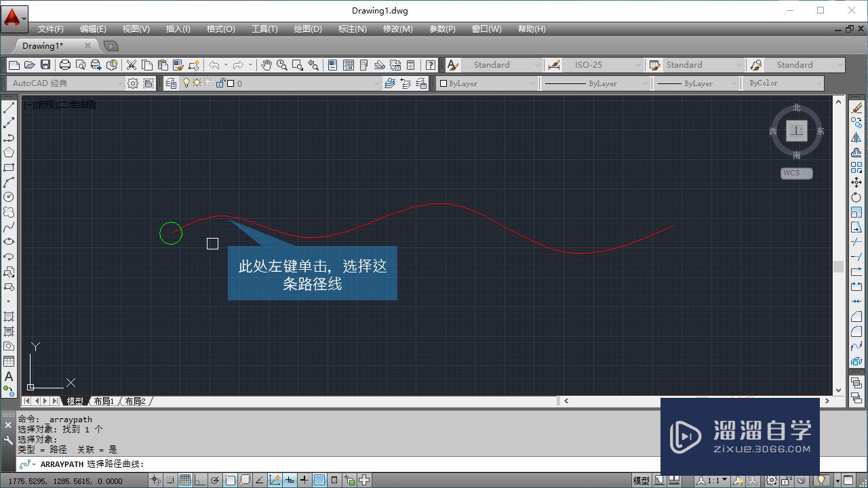Select the Polygon draw tool
The height and width of the screenshot is (488, 868).
coord(9,152)
